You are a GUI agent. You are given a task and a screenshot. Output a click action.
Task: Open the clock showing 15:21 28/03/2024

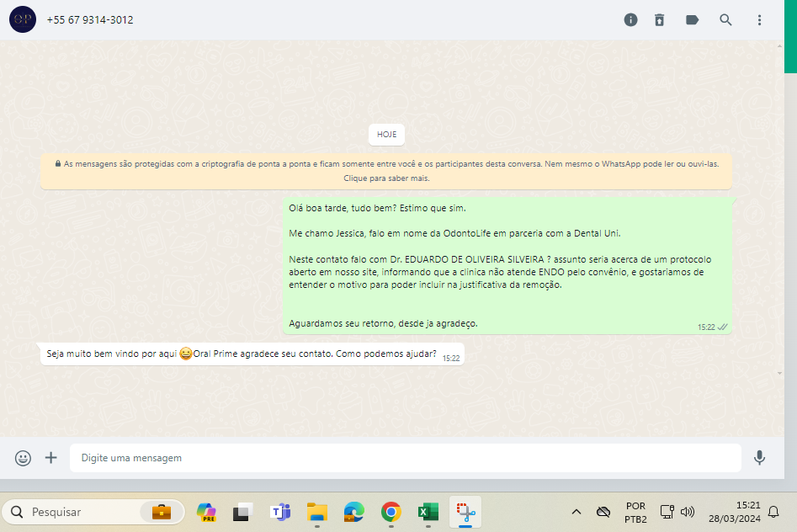tap(735, 512)
